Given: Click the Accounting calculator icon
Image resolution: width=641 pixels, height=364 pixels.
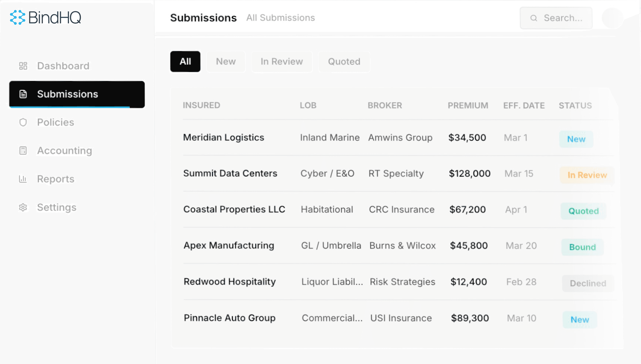Looking at the screenshot, I should pyautogui.click(x=23, y=151).
